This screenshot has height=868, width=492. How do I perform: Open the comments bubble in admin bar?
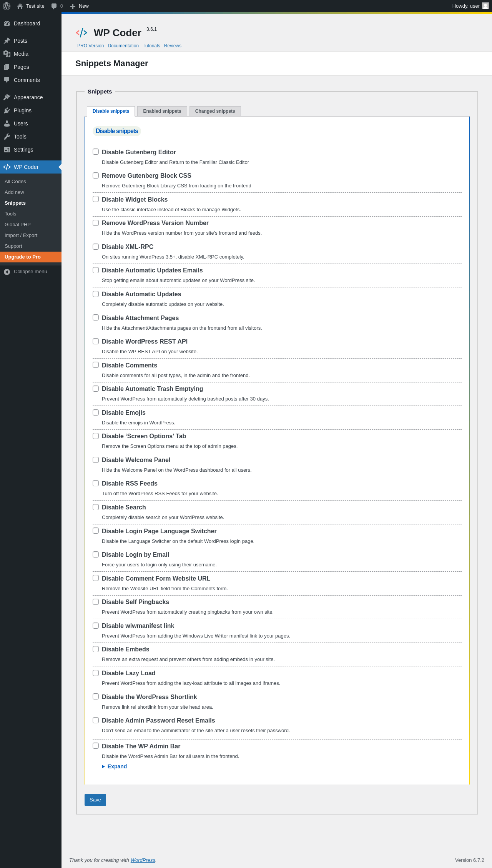click(x=54, y=6)
